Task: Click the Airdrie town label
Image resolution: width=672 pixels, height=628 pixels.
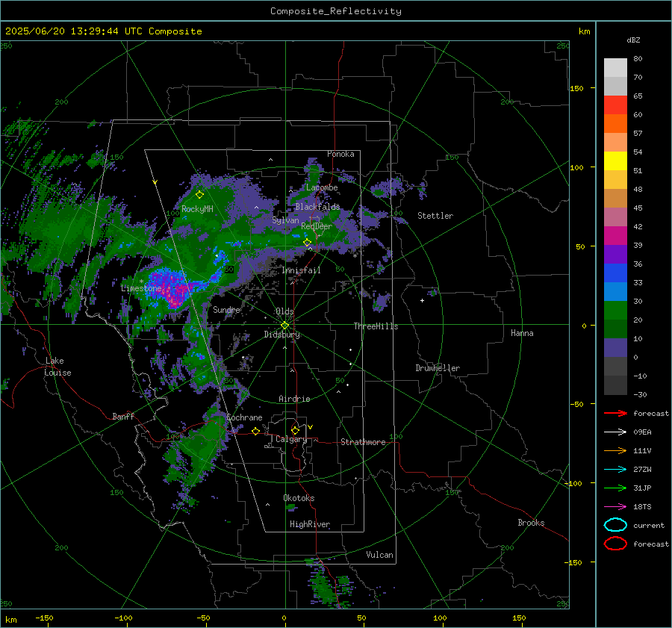Action: [294, 399]
